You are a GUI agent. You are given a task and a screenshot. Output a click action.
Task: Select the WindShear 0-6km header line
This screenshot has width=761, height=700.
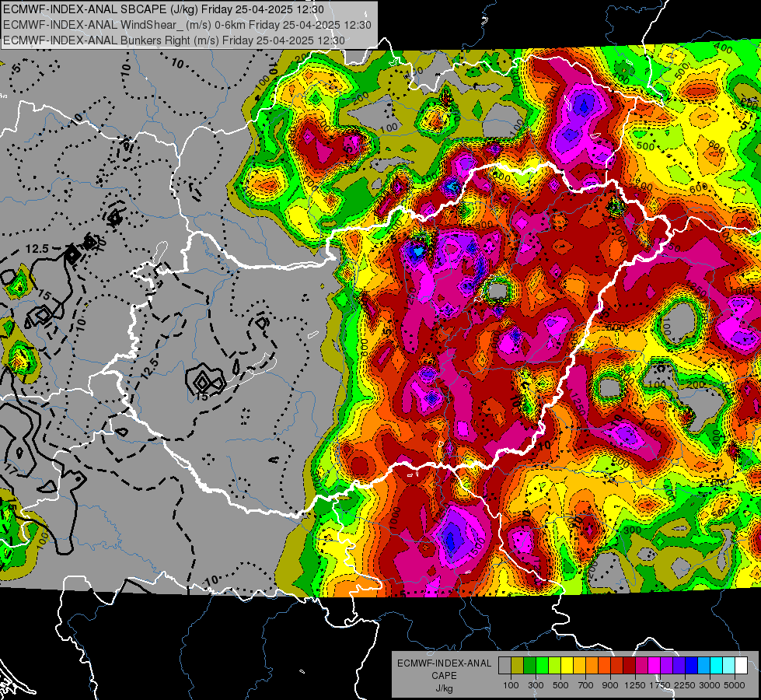coord(187,25)
